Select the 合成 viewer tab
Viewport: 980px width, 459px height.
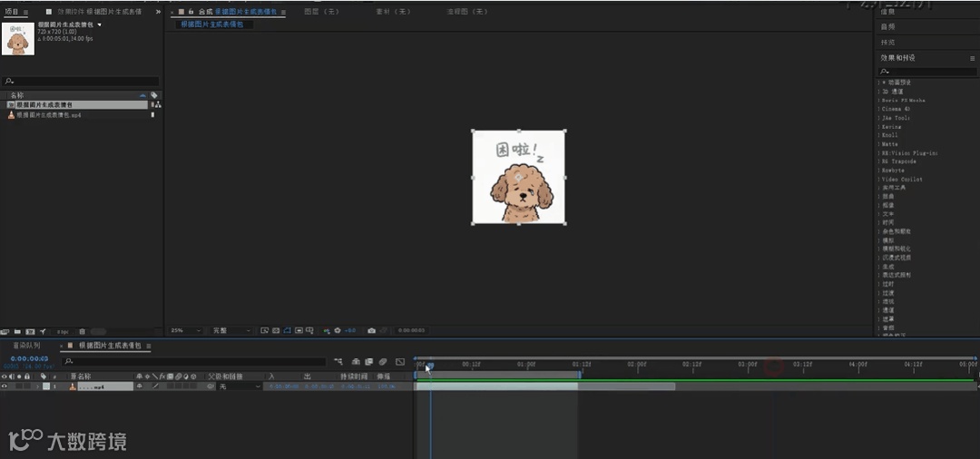click(x=238, y=12)
